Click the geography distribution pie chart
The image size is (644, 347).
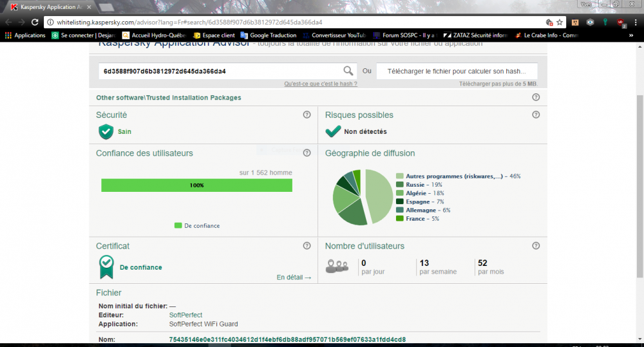(x=363, y=197)
